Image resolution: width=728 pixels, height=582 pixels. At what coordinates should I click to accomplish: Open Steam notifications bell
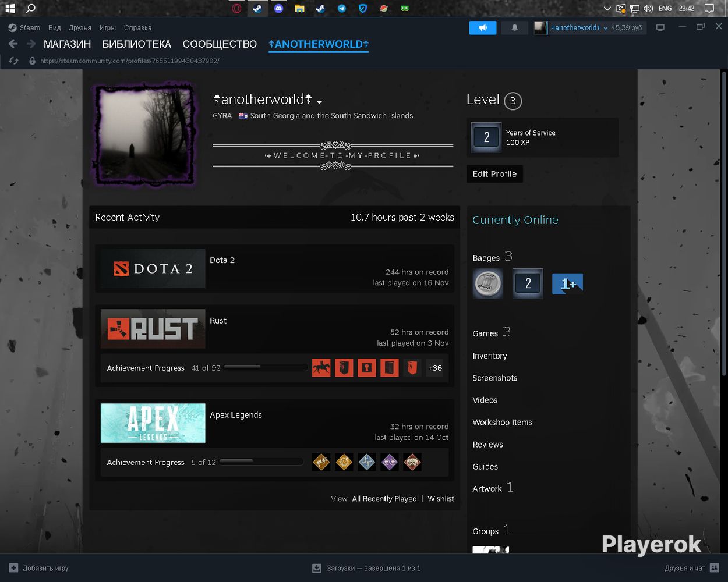pyautogui.click(x=514, y=27)
